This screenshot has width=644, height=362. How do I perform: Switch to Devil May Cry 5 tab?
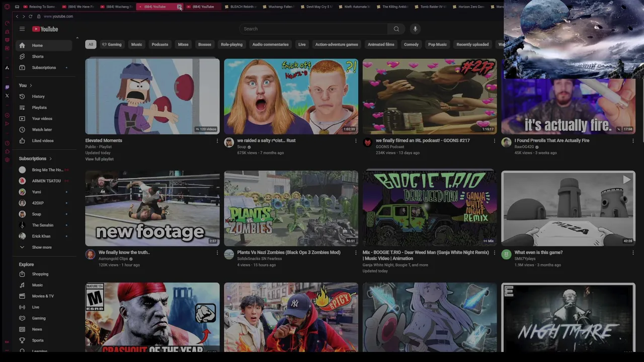pos(316,7)
